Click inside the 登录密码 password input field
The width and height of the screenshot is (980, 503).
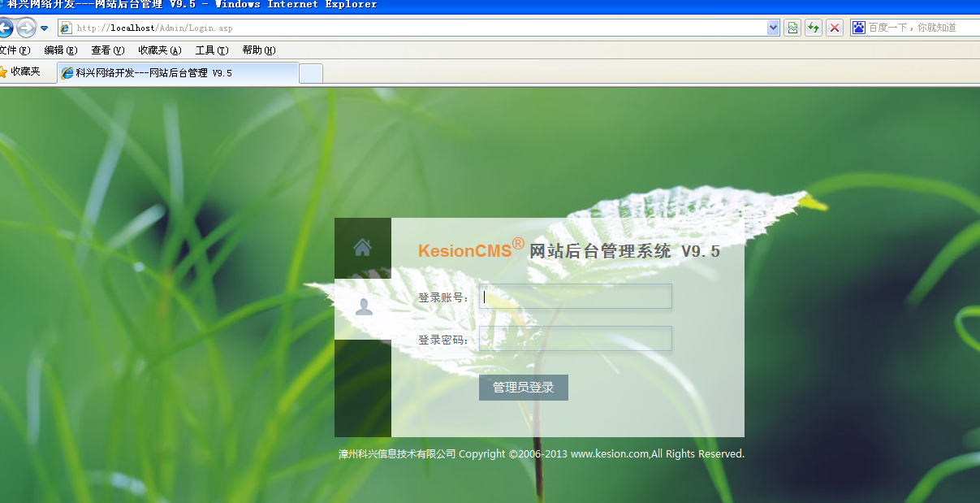(575, 338)
